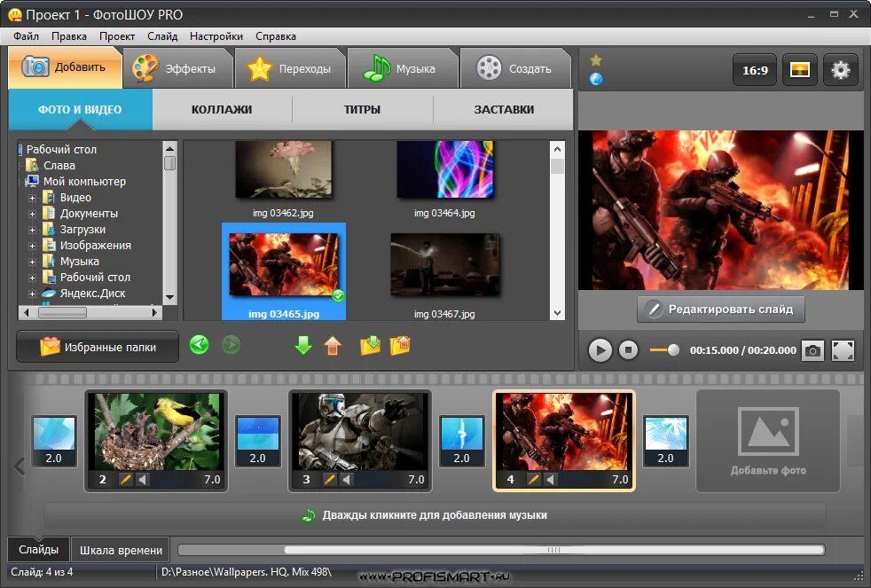
Task: Switch to Шкала времени view
Action: coord(121,550)
